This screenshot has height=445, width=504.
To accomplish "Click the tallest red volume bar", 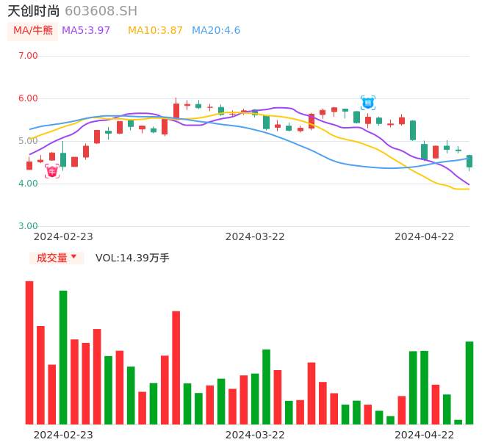I will pyautogui.click(x=29, y=352).
